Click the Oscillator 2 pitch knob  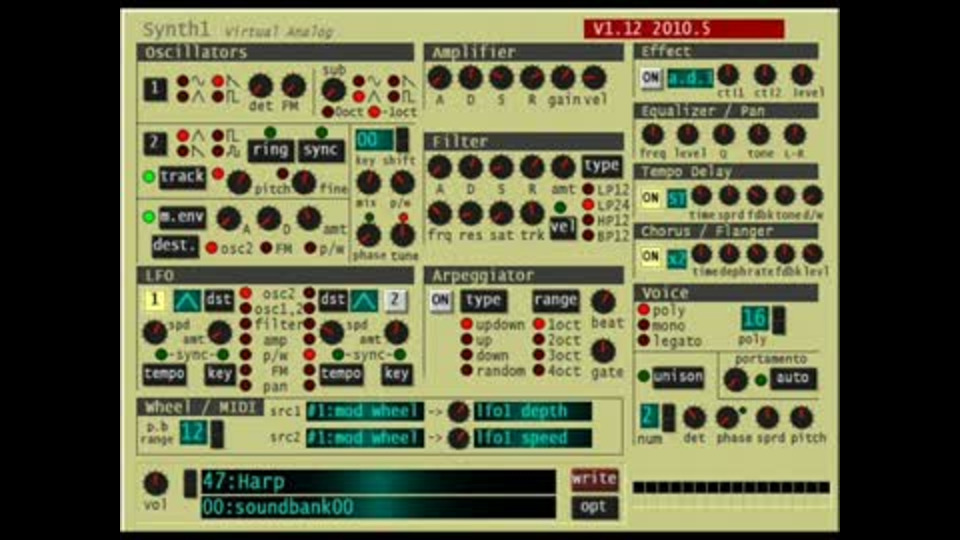pos(239,182)
